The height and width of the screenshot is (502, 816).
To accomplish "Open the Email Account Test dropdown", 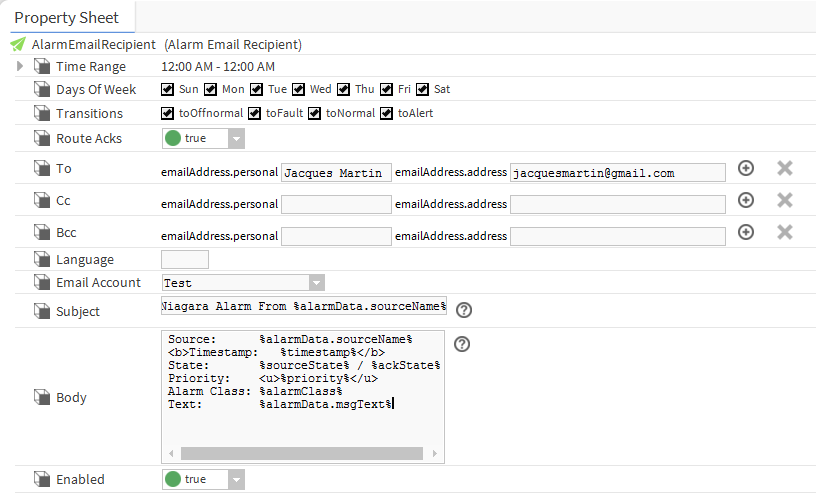I will 316,283.
